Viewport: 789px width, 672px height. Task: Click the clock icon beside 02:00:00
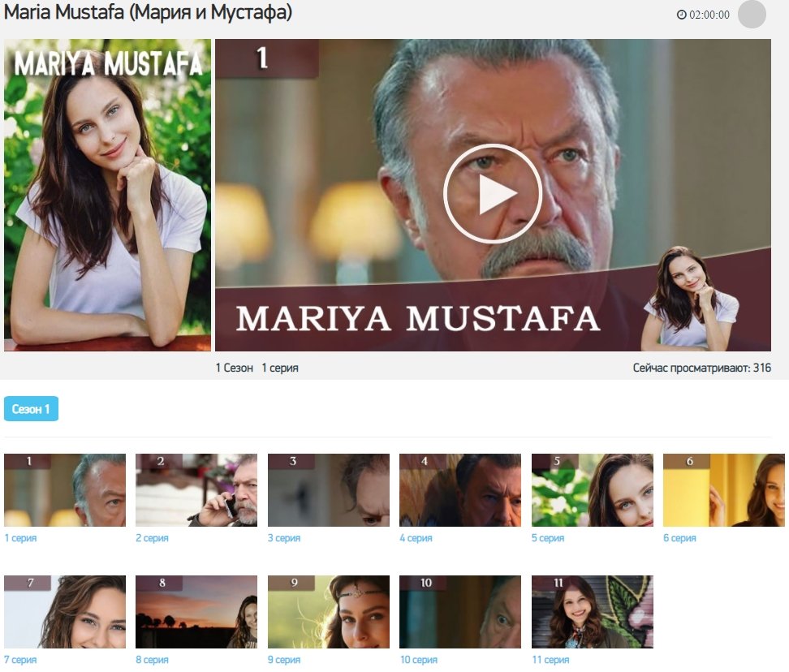click(681, 15)
